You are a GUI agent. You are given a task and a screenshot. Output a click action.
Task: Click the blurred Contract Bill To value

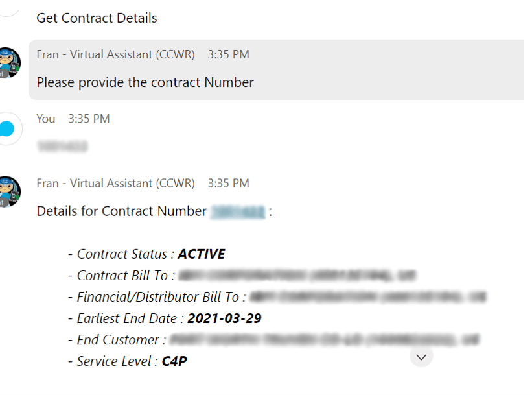click(x=297, y=276)
